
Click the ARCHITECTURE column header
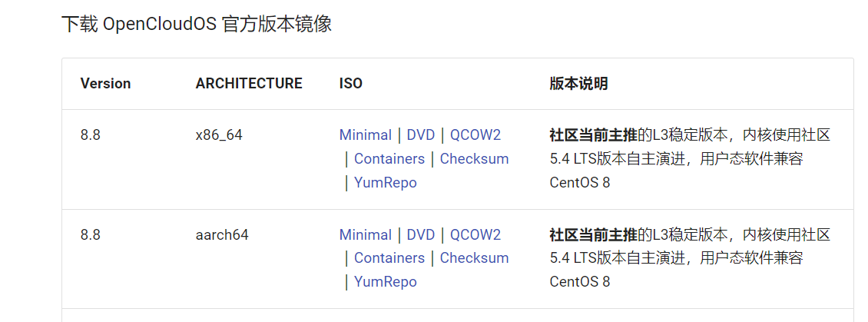point(249,84)
